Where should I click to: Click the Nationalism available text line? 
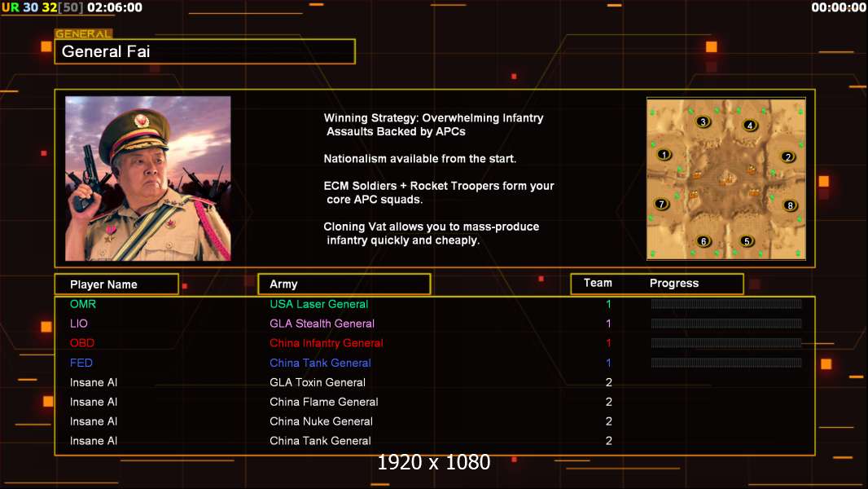click(419, 159)
